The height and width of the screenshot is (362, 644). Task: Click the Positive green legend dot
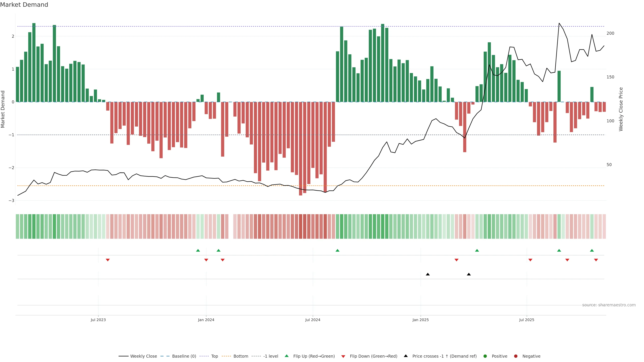coord(485,356)
